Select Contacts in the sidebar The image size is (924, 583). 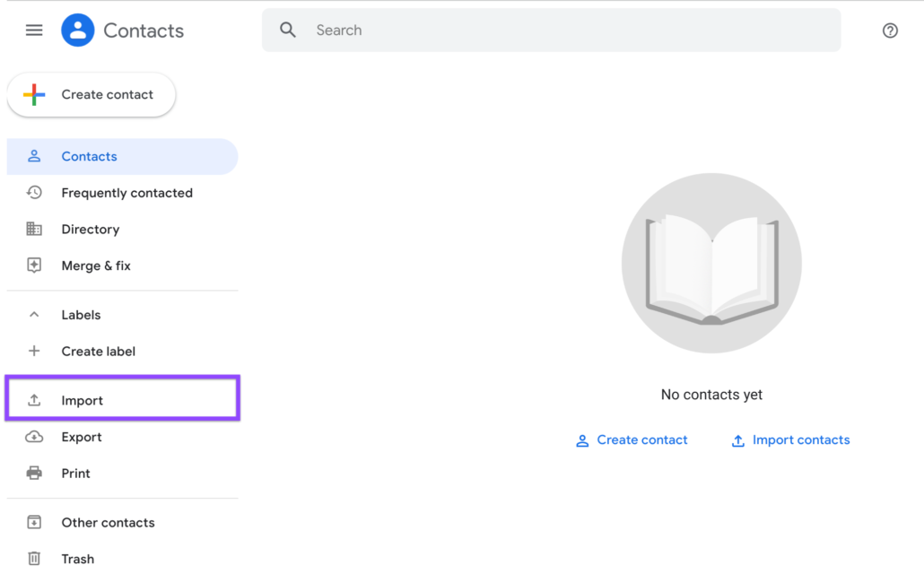90,157
